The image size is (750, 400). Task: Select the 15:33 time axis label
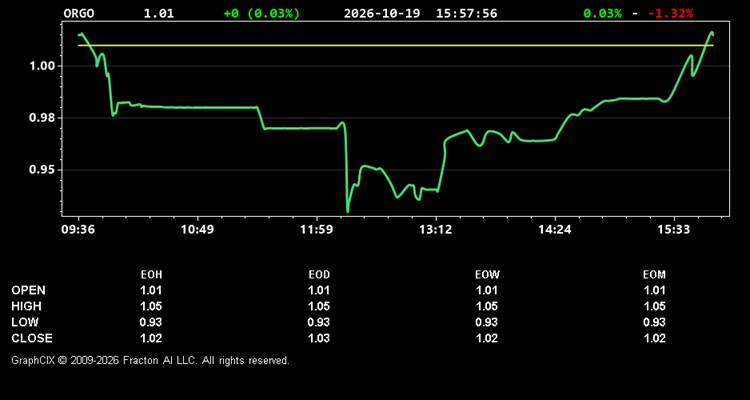(674, 230)
